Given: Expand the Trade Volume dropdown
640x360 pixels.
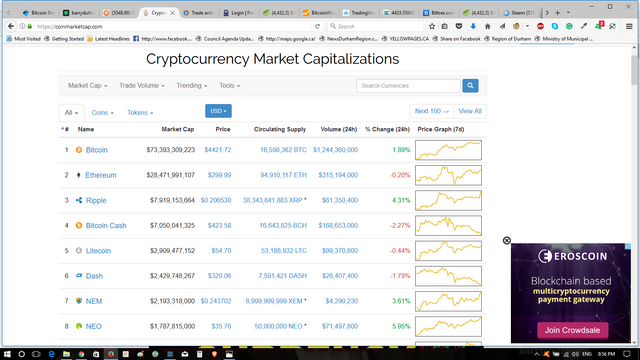Looking at the screenshot, I should (142, 86).
